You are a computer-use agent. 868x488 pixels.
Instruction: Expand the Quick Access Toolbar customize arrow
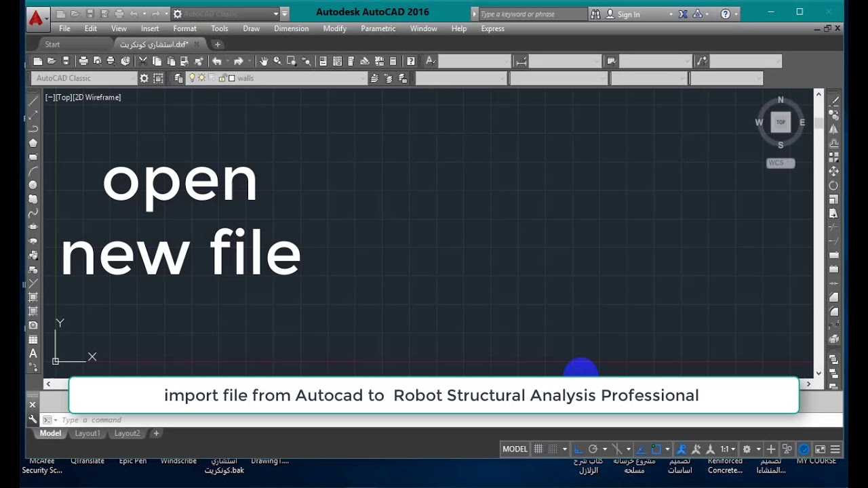[285, 14]
